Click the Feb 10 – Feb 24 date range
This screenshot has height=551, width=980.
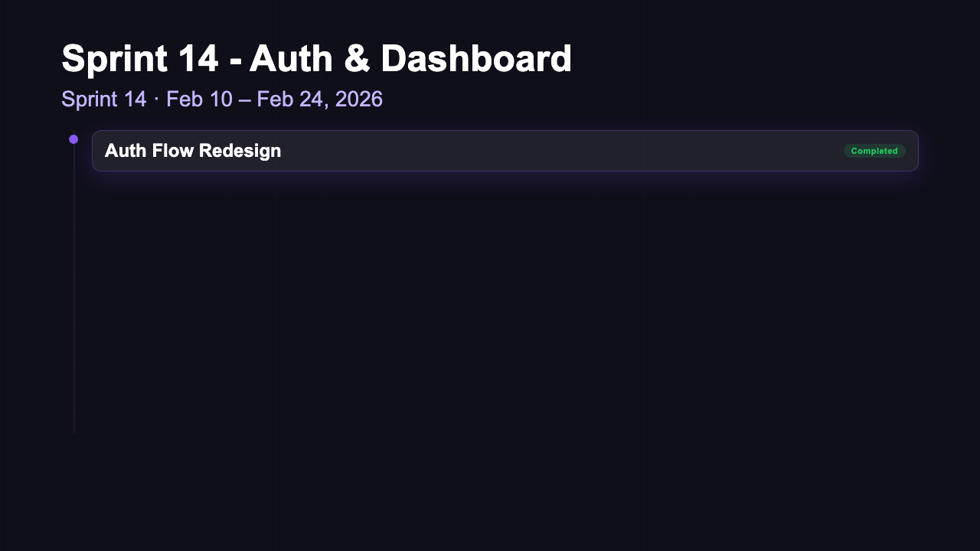click(x=274, y=99)
